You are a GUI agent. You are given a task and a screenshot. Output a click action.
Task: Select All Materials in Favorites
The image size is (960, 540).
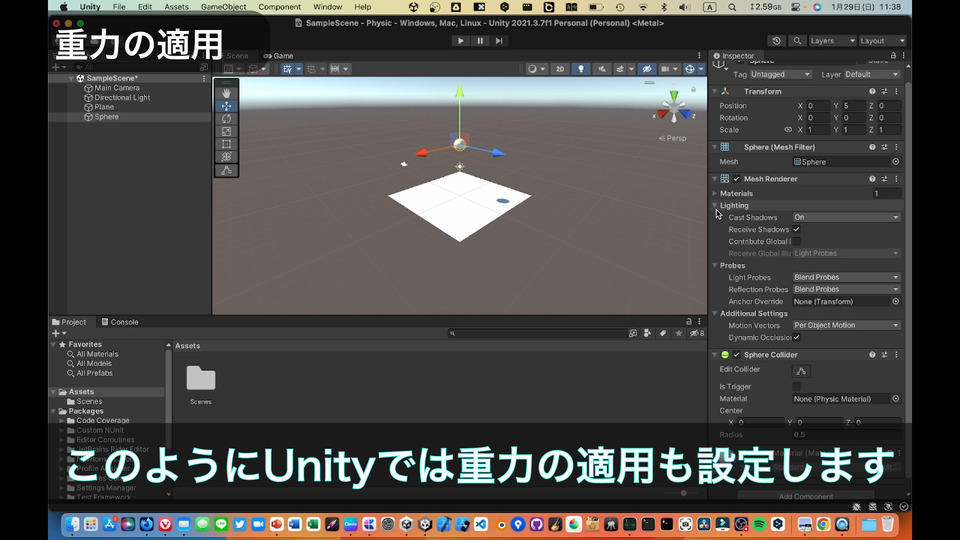click(x=97, y=354)
